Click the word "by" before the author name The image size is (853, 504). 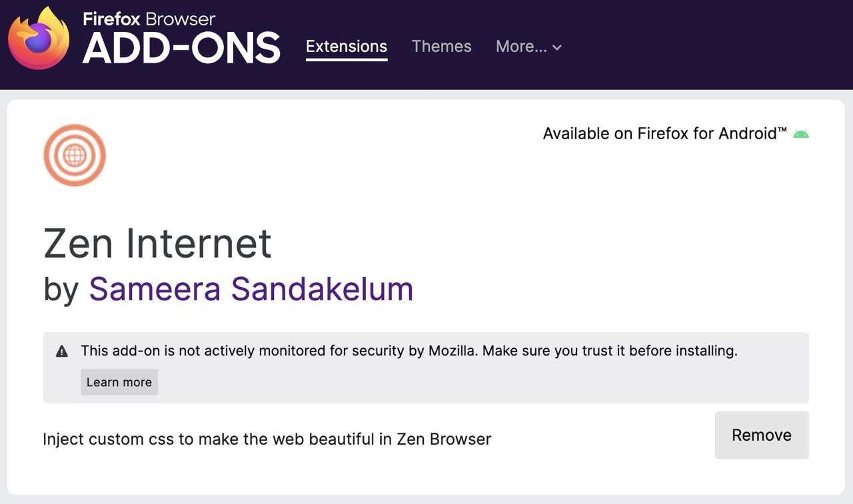click(61, 290)
